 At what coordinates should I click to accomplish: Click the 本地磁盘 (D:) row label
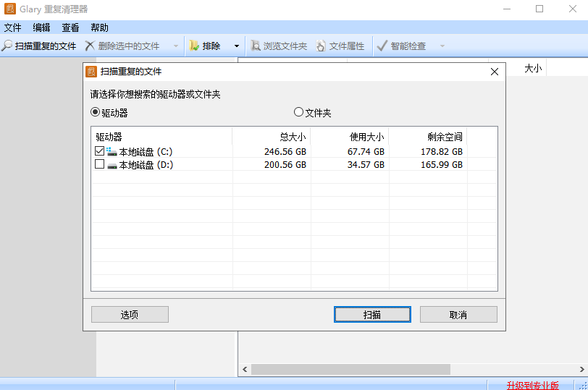[x=146, y=165]
